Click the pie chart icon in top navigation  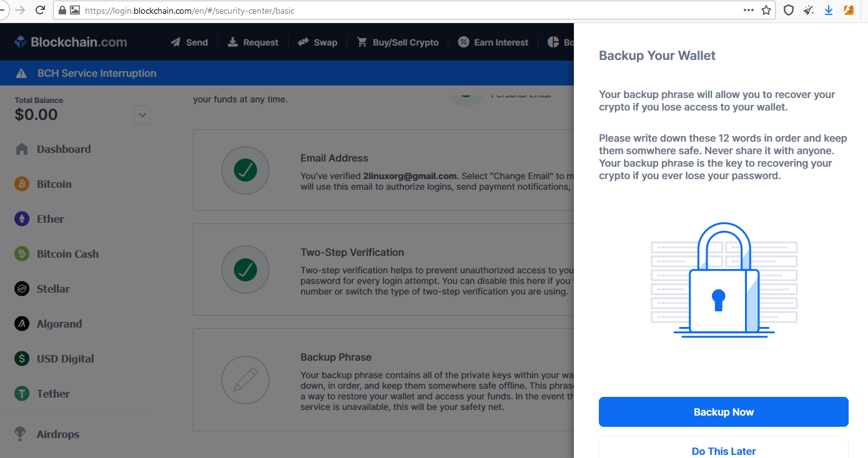(553, 42)
